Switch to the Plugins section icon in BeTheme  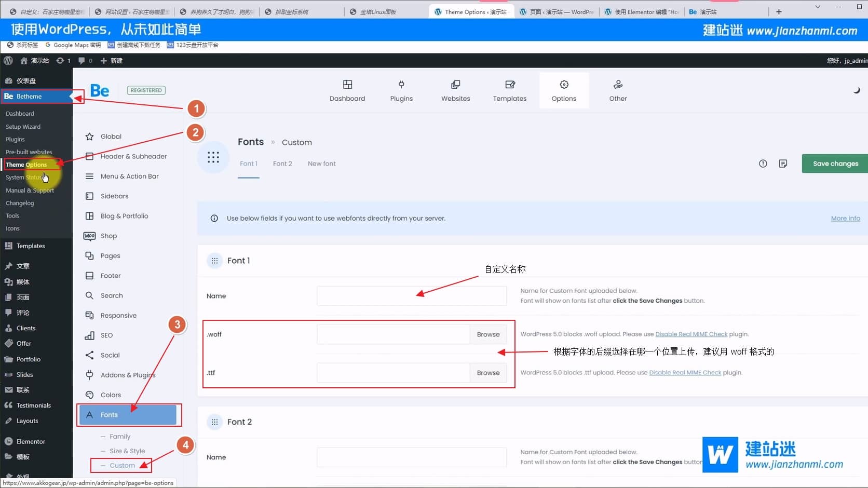point(401,90)
